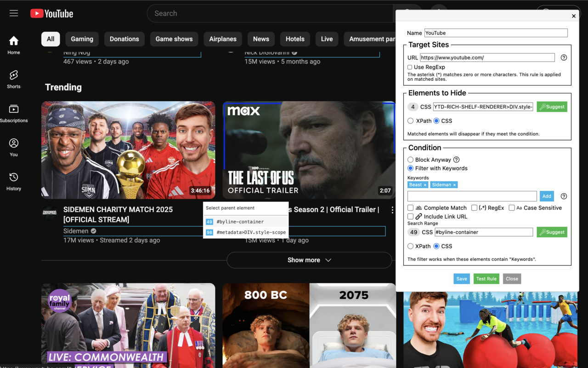The height and width of the screenshot is (368, 588).
Task: Click the help icon beside the Add button
Action: click(564, 196)
